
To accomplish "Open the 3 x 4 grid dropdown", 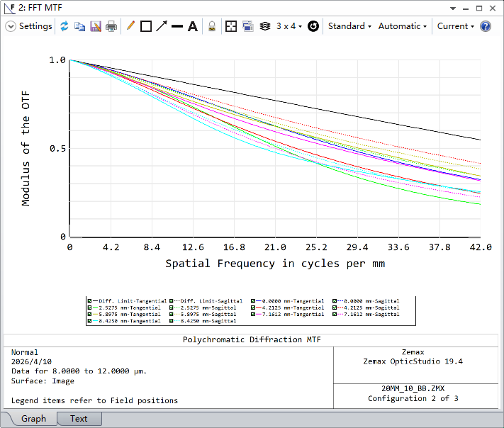I will [289, 26].
